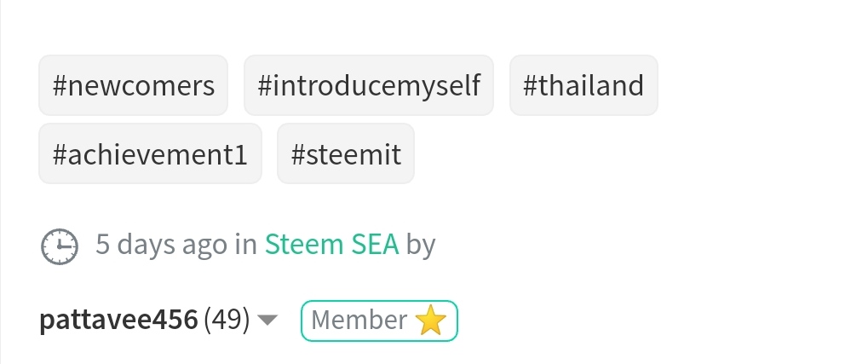868x364 pixels.
Task: Click the '5 days ago' timestamp
Action: [161, 245]
